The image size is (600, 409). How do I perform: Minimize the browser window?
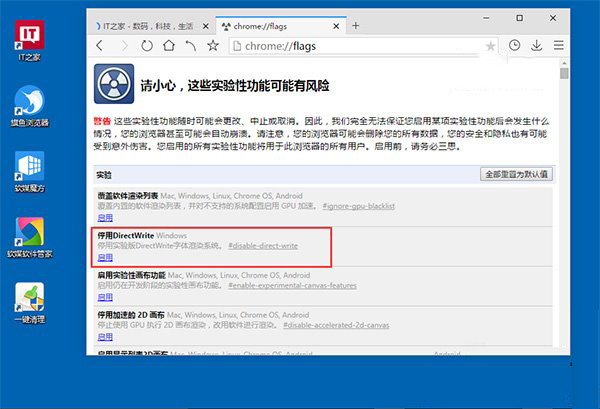point(486,18)
